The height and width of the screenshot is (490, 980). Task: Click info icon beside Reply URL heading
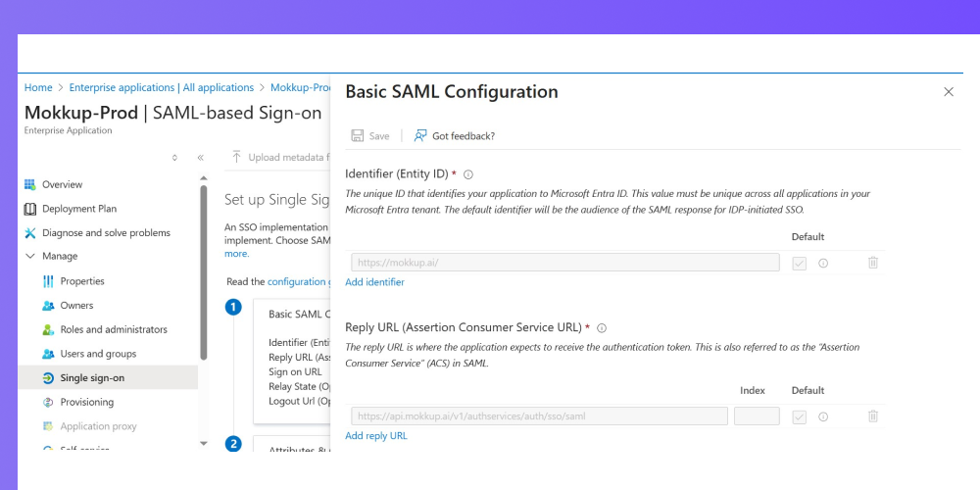point(602,328)
